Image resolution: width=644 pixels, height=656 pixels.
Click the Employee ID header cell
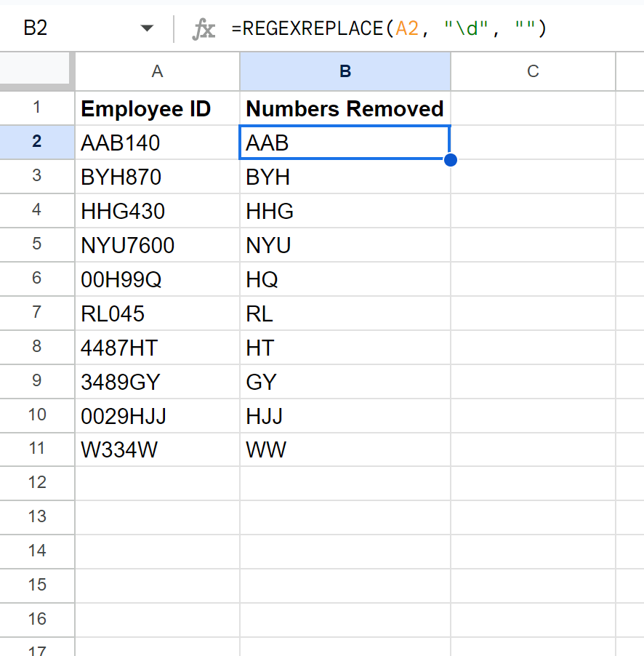tap(157, 108)
